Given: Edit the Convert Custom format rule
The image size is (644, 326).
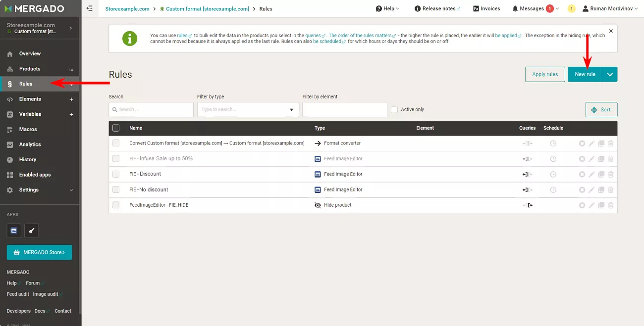Looking at the screenshot, I should [x=591, y=143].
